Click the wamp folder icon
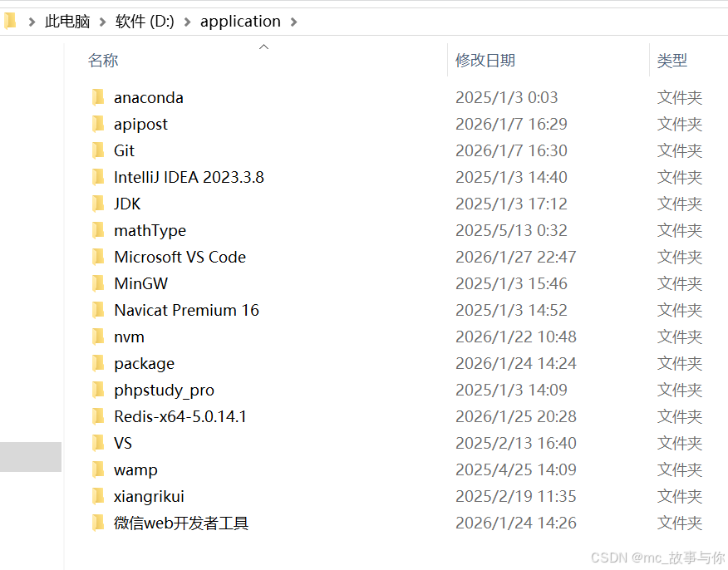This screenshot has width=728, height=570. coord(98,469)
